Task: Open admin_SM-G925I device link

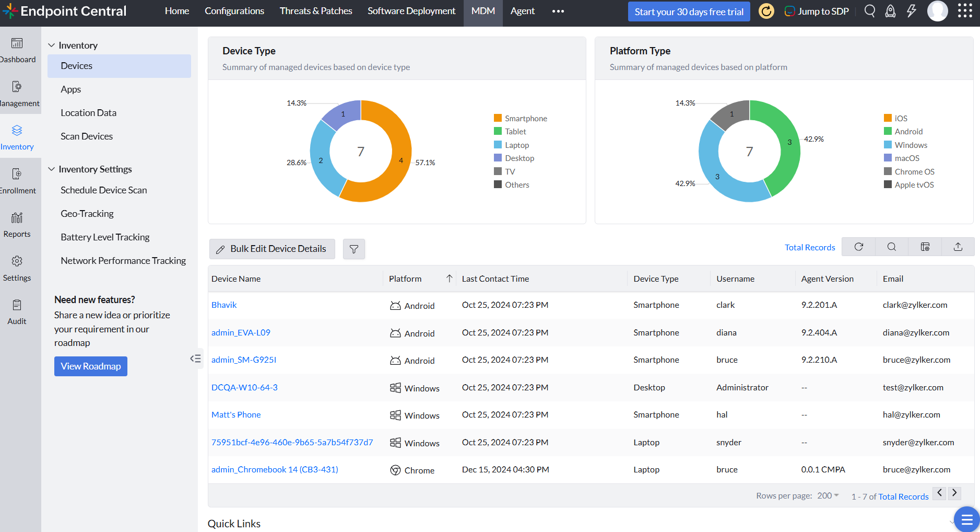Action: 244,360
